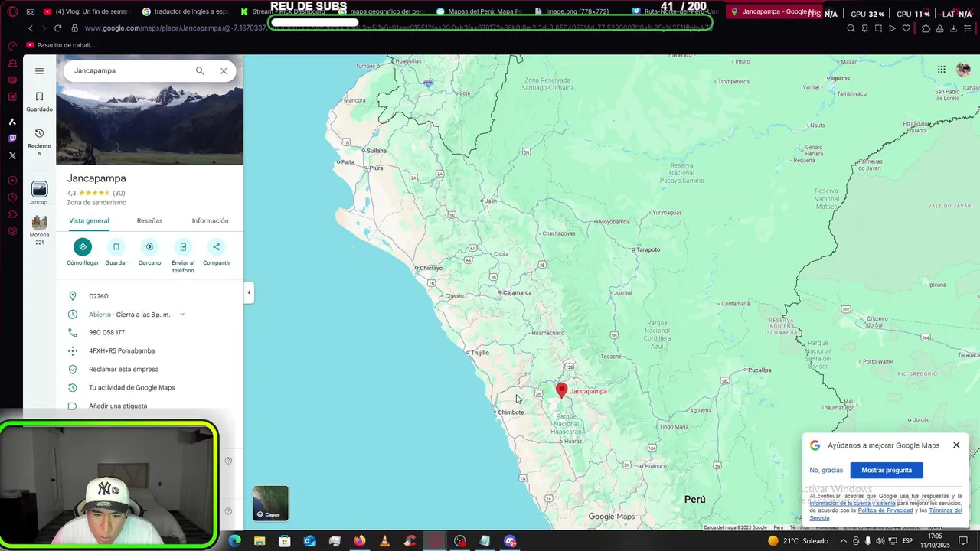Switch to the Vista general tab
980x551 pixels.
coord(89,220)
